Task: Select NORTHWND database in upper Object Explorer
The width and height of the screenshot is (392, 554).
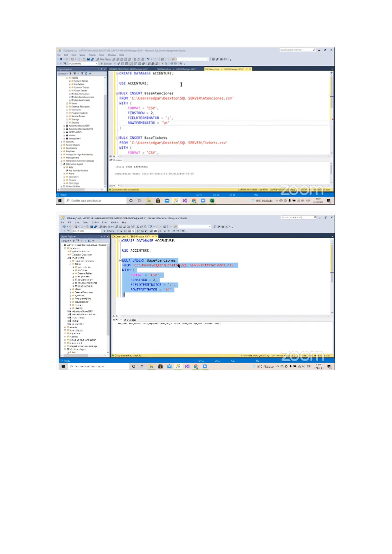Action: (74, 132)
